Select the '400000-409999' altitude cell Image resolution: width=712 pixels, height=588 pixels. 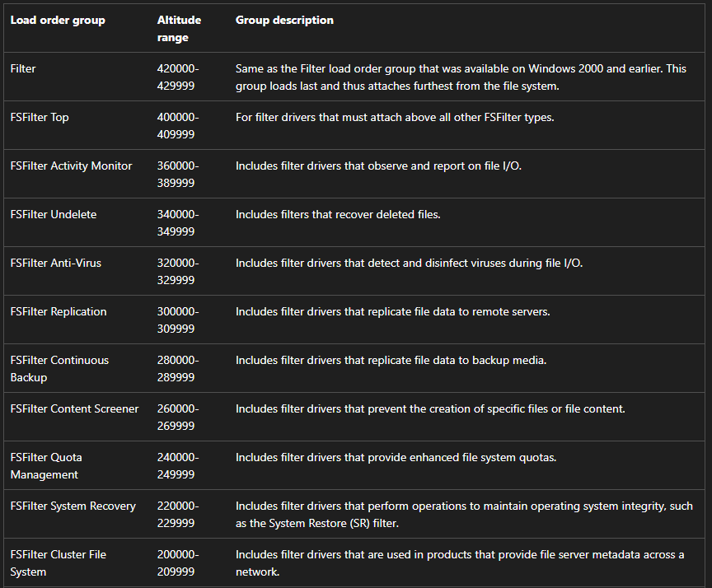(x=178, y=126)
